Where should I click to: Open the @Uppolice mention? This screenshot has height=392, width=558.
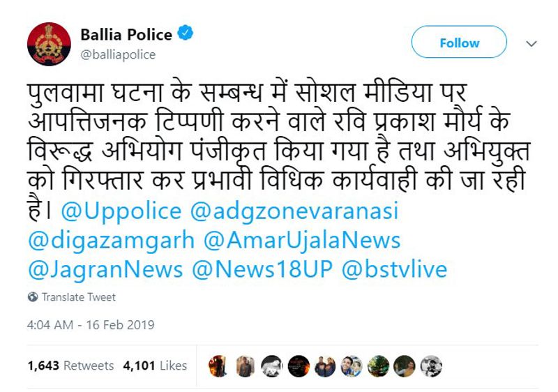coord(121,211)
